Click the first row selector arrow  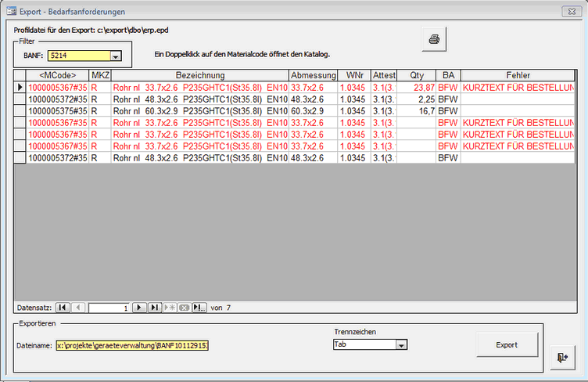pyautogui.click(x=20, y=88)
